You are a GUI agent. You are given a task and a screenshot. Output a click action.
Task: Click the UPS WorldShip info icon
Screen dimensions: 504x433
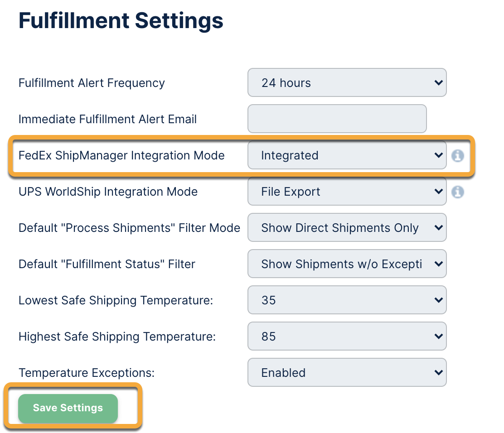(458, 192)
